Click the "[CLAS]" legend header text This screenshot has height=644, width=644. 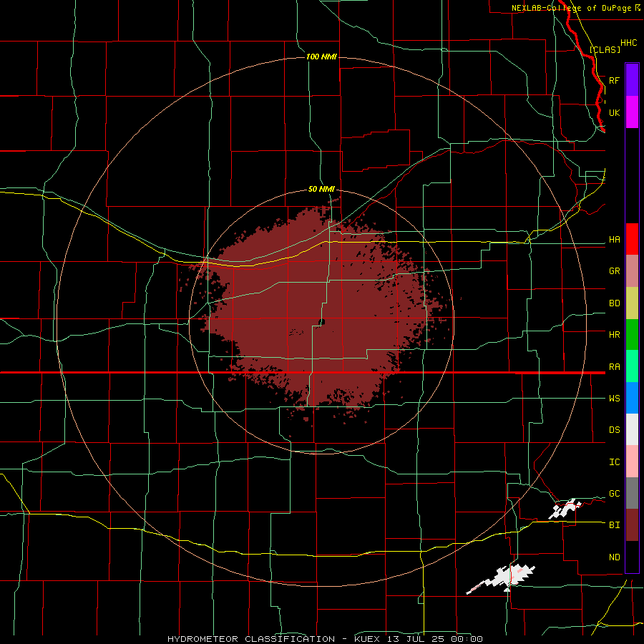605,49
